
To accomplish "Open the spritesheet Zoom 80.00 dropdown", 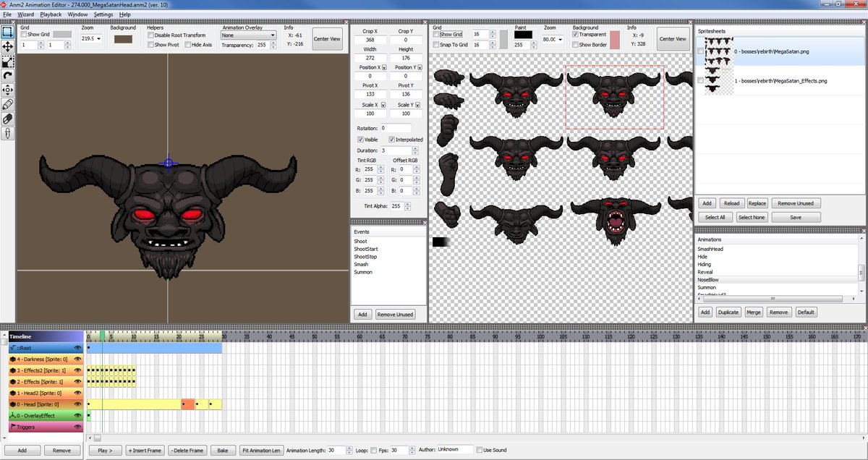I will pos(561,39).
